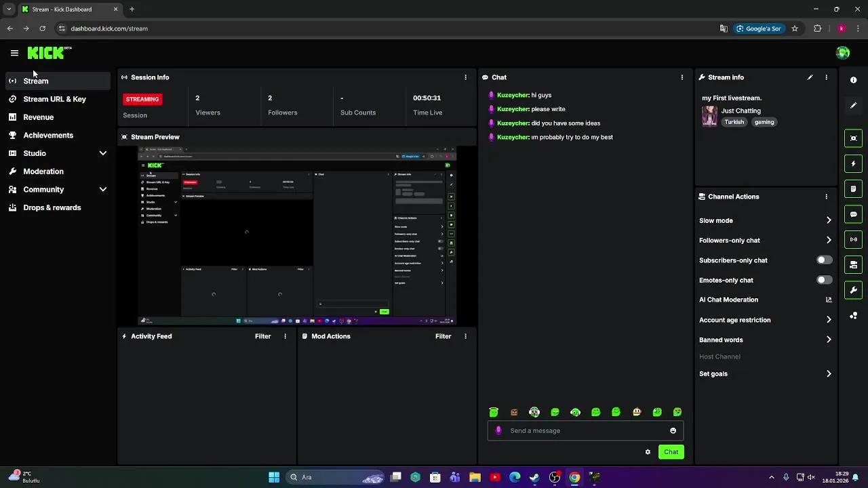Open Achievements page
Image resolution: width=868 pixels, height=488 pixels.
pos(58,136)
